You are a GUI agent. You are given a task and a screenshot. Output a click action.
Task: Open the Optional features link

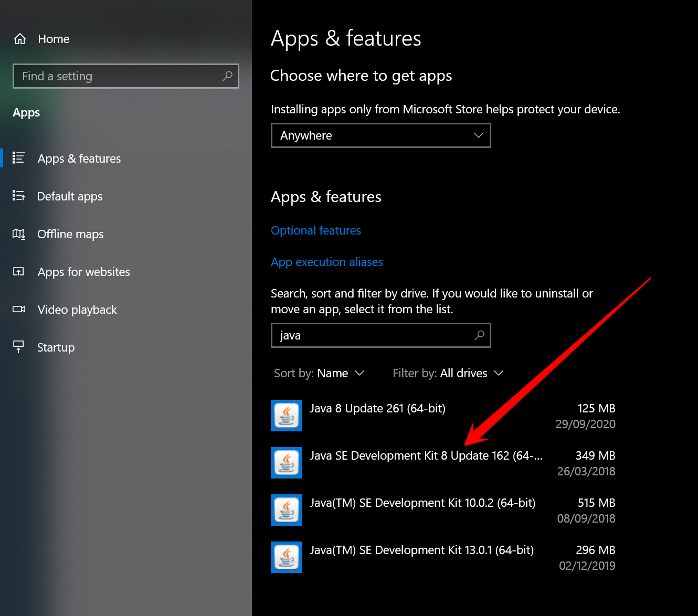(316, 230)
